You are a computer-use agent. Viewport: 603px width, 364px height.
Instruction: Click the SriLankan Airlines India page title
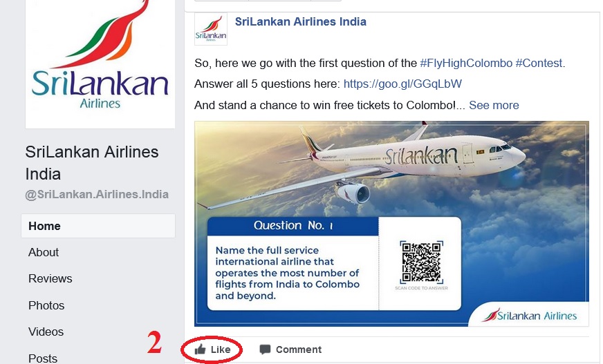92,163
